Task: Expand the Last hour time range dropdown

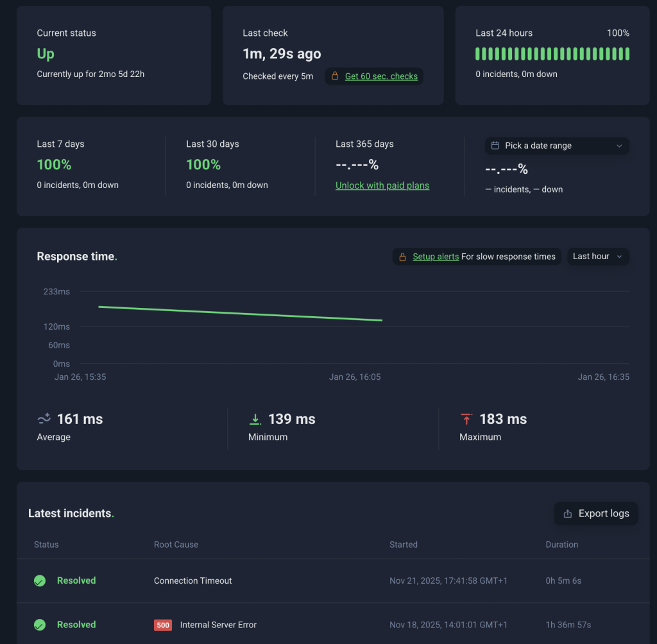Action: pos(597,257)
